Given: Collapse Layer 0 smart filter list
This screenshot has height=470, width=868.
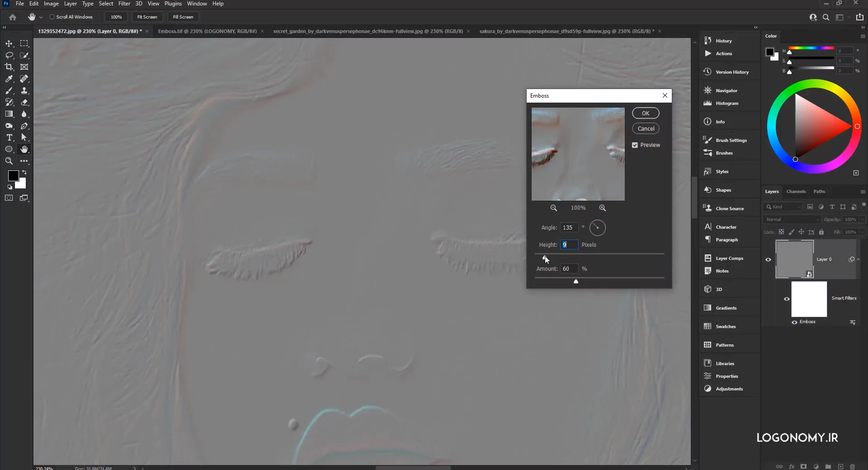Looking at the screenshot, I should 859,259.
